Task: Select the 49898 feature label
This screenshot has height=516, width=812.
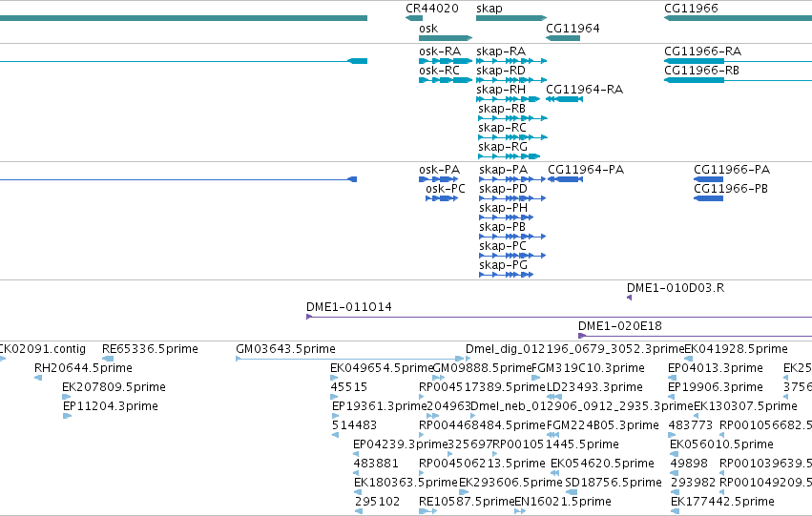Action: [x=689, y=464]
